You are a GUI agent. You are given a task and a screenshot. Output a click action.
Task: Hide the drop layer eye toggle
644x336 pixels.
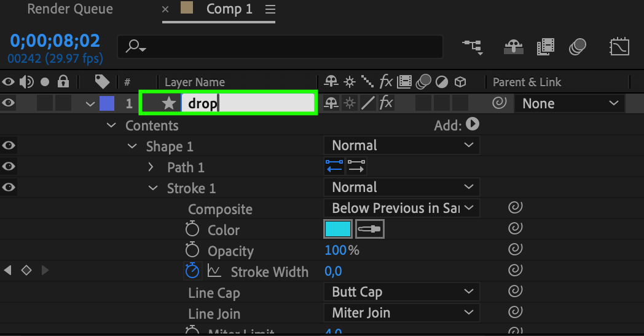pyautogui.click(x=9, y=103)
